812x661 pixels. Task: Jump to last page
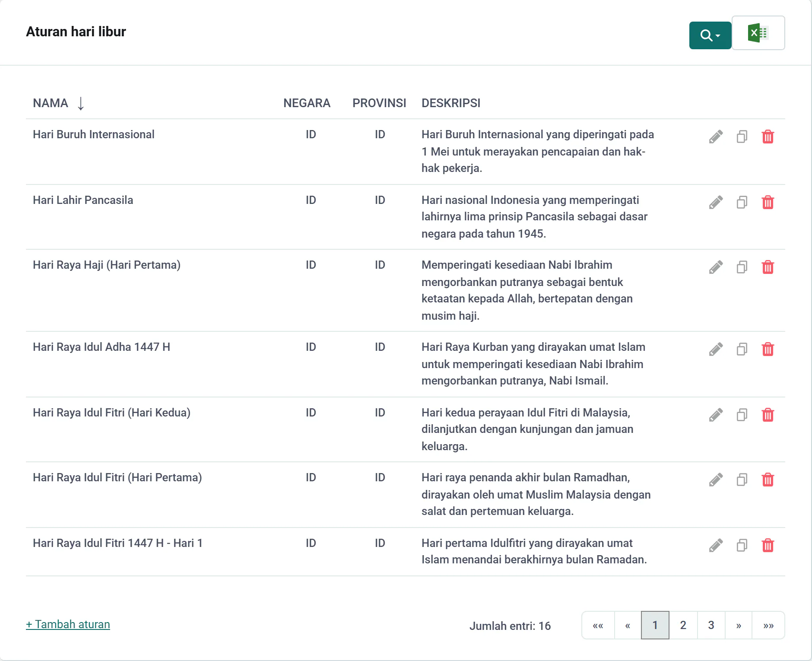click(768, 625)
